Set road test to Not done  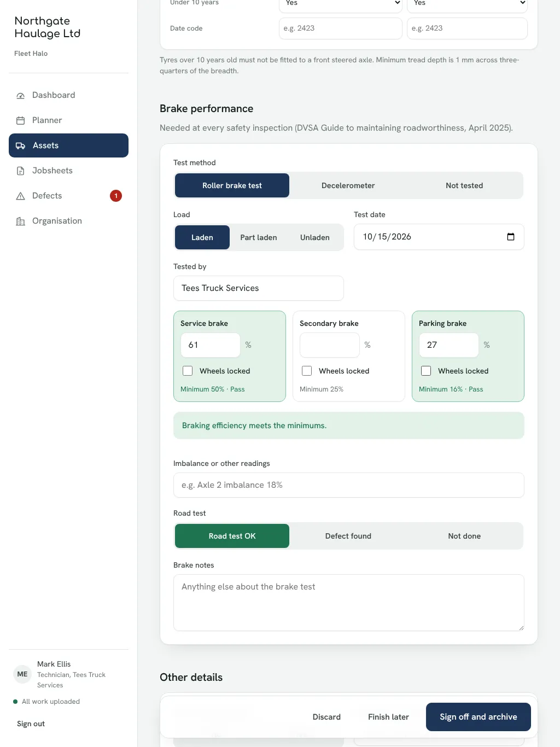pos(464,536)
